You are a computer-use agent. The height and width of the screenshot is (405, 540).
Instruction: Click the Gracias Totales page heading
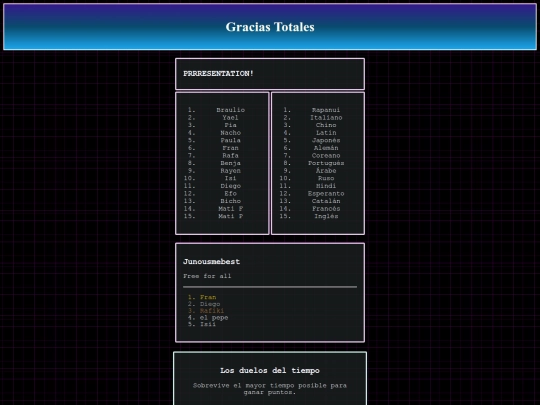270,27
